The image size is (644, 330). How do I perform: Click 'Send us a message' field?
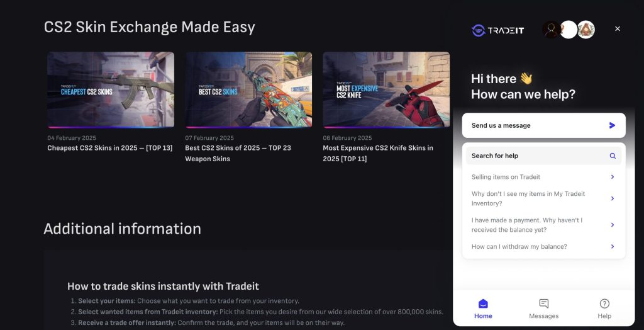pyautogui.click(x=535, y=125)
